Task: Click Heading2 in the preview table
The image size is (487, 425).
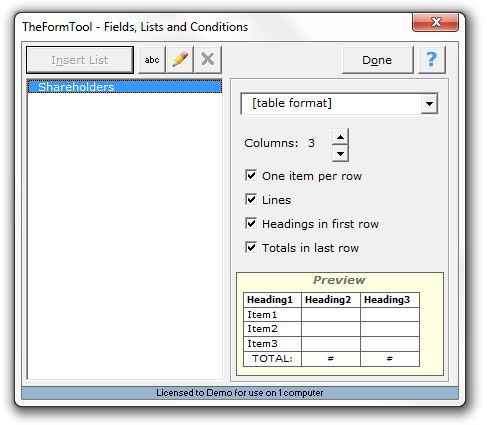Action: pos(331,300)
